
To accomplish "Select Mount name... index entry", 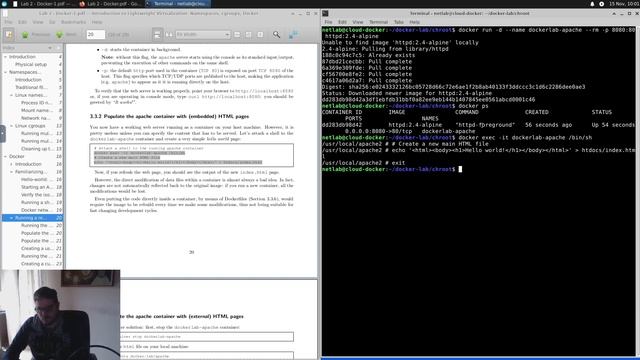I will (37, 110).
